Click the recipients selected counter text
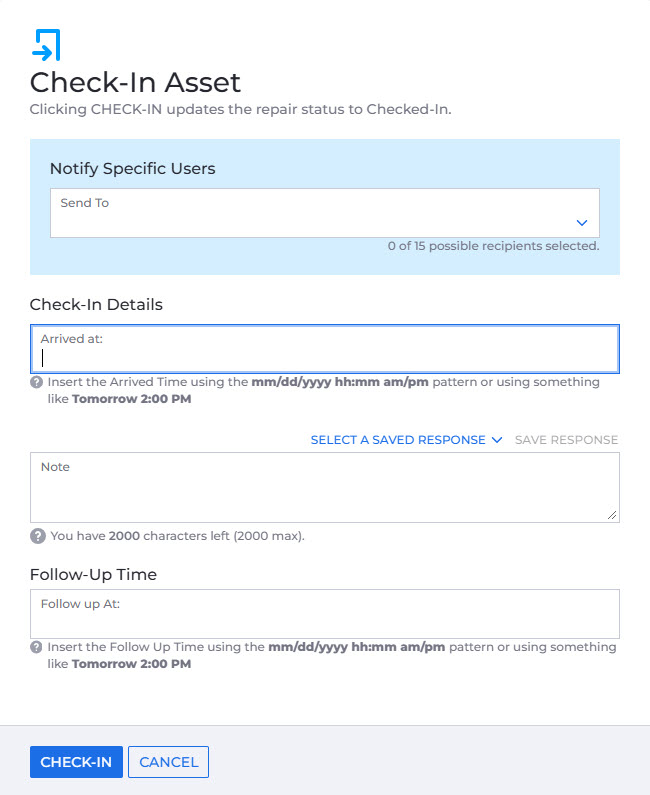 click(x=493, y=246)
